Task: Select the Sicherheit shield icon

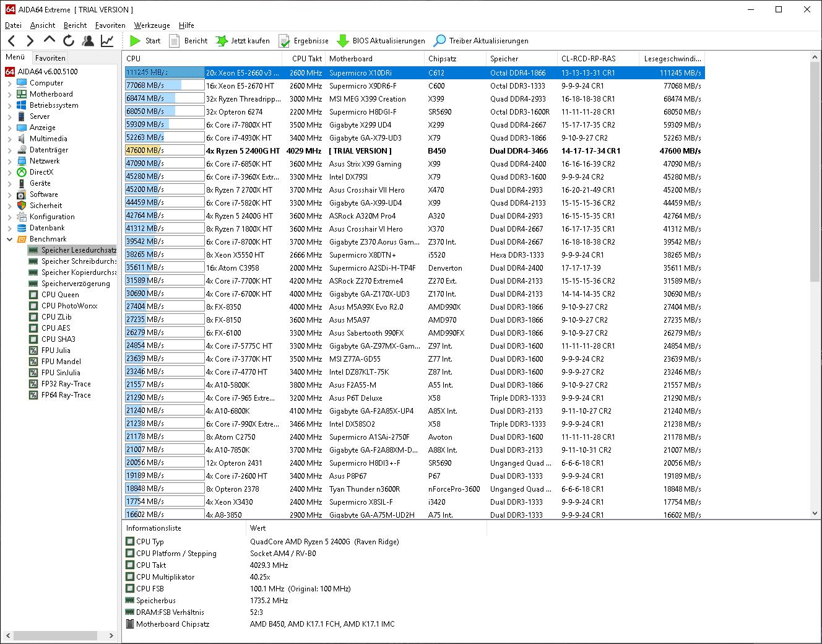Action: coord(22,206)
